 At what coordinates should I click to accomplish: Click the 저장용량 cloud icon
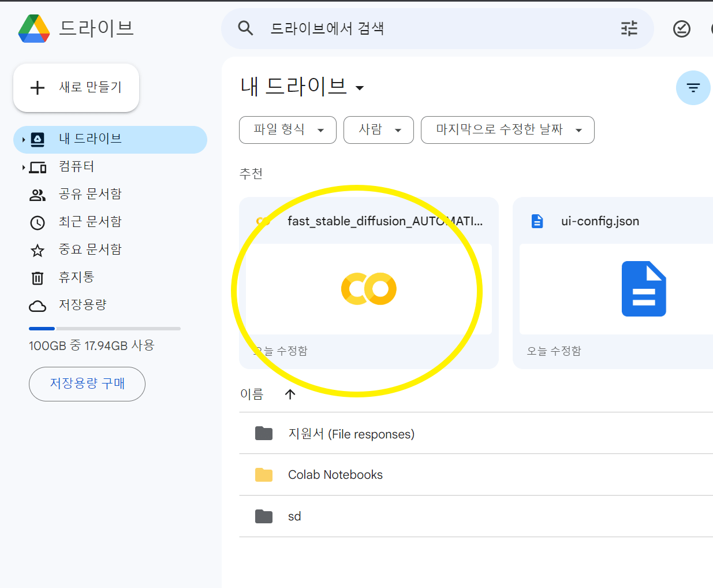38,306
